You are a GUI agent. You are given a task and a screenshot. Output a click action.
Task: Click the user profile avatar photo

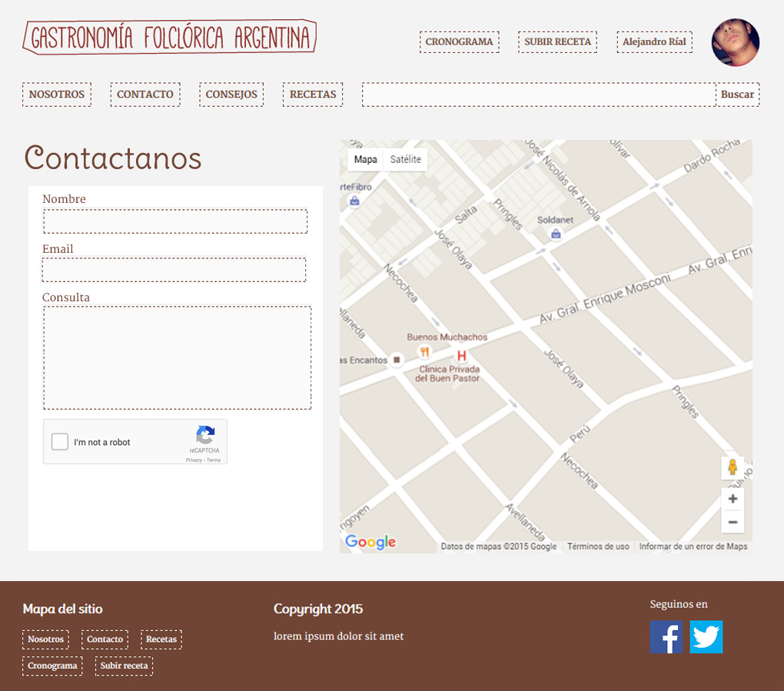[735, 42]
